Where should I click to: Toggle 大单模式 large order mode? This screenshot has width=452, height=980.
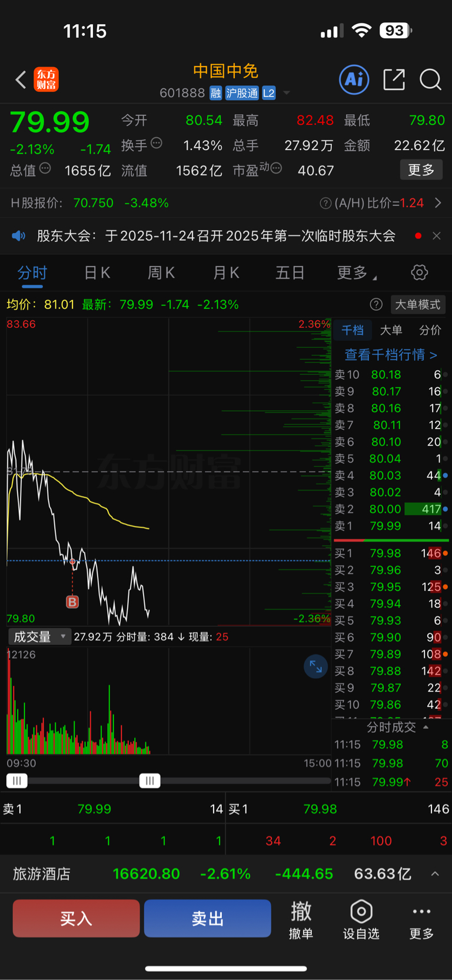[417, 304]
